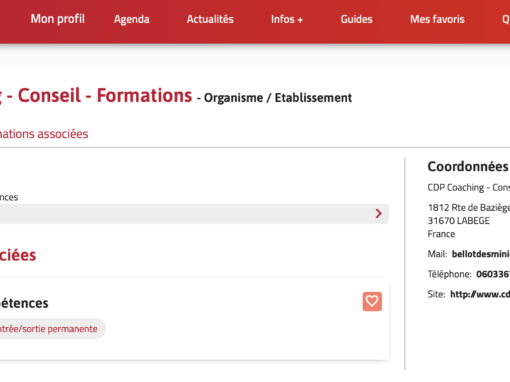Viewport: 510px width, 382px height.
Task: Add the formation to favorites with heart icon
Action: (372, 301)
